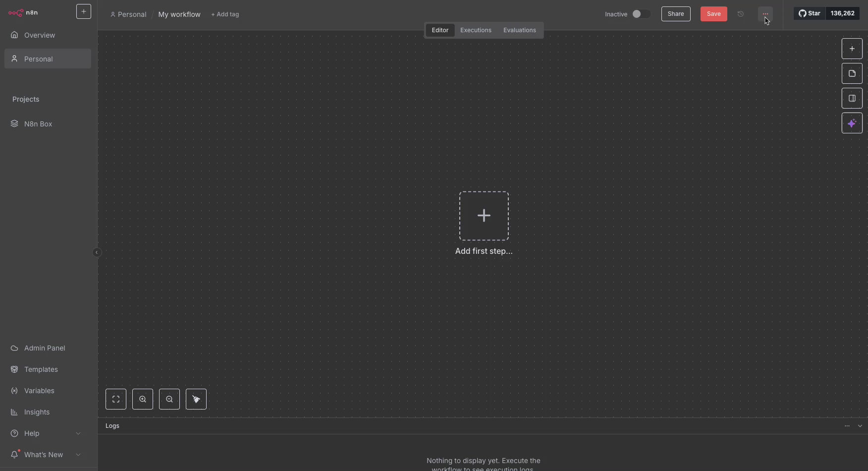Collapse the left sidebar
Image resolution: width=868 pixels, height=471 pixels.
click(x=97, y=252)
